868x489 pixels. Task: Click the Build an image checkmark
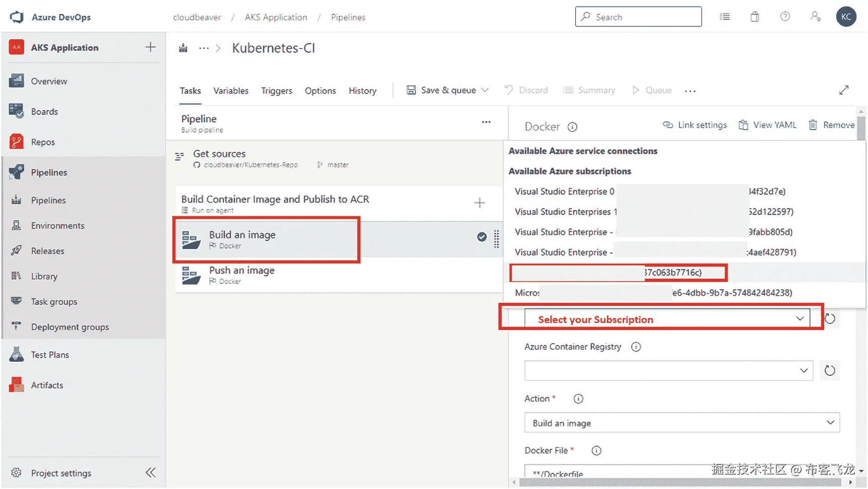(x=482, y=237)
